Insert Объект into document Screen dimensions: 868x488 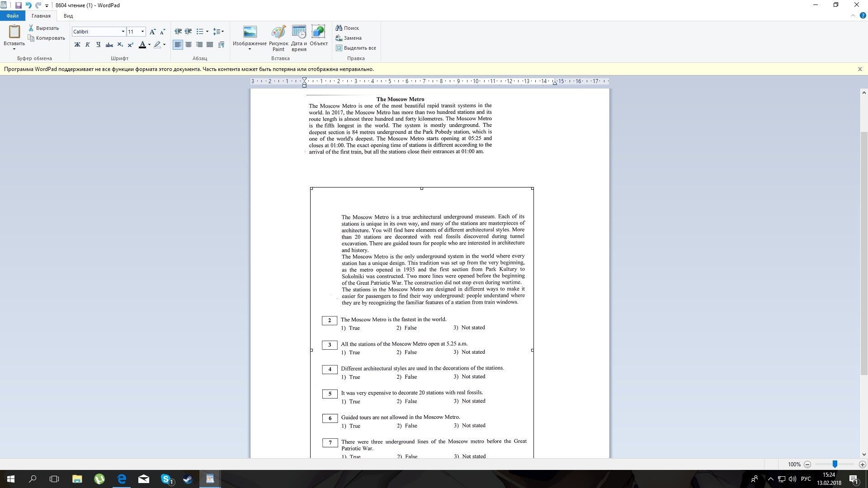(319, 36)
